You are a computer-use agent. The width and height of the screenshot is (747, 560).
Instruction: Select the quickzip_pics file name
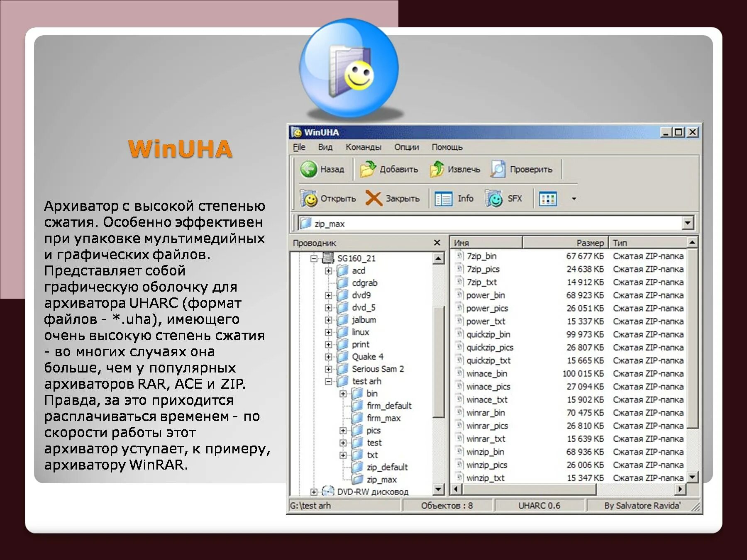[490, 348]
